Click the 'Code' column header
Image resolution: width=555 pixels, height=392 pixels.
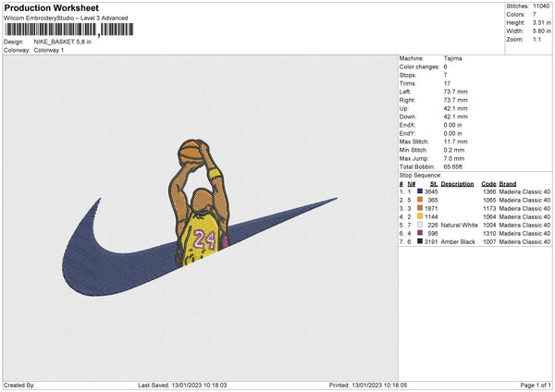tap(488, 184)
